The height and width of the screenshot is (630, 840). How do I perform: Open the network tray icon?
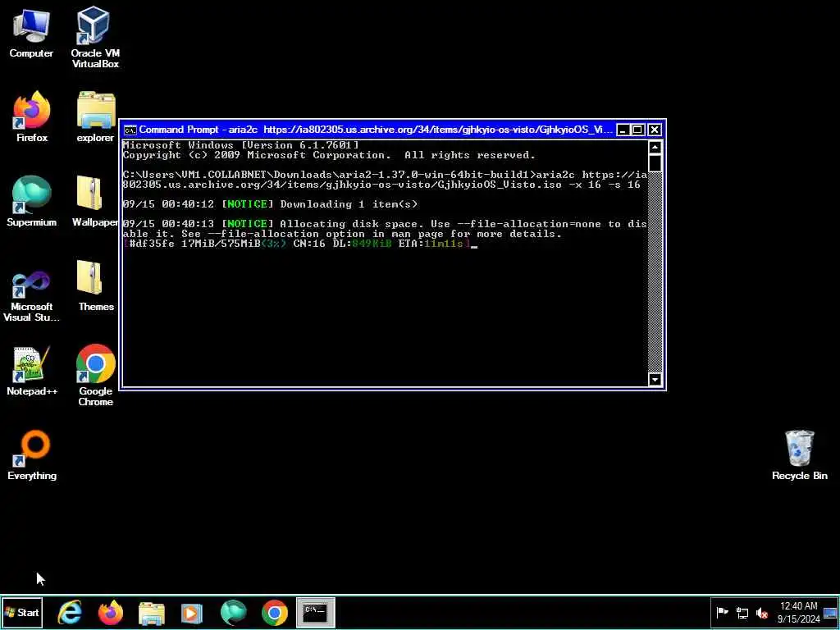[742, 613]
